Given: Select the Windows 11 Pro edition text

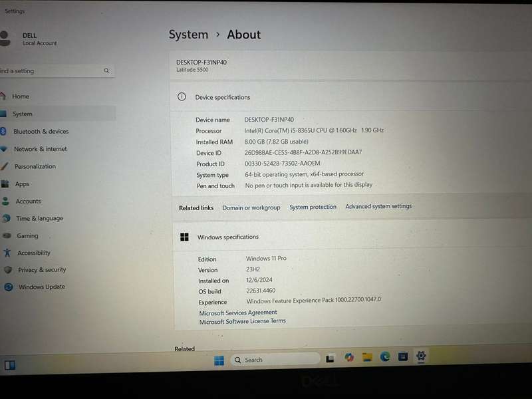Looking at the screenshot, I should [x=266, y=259].
